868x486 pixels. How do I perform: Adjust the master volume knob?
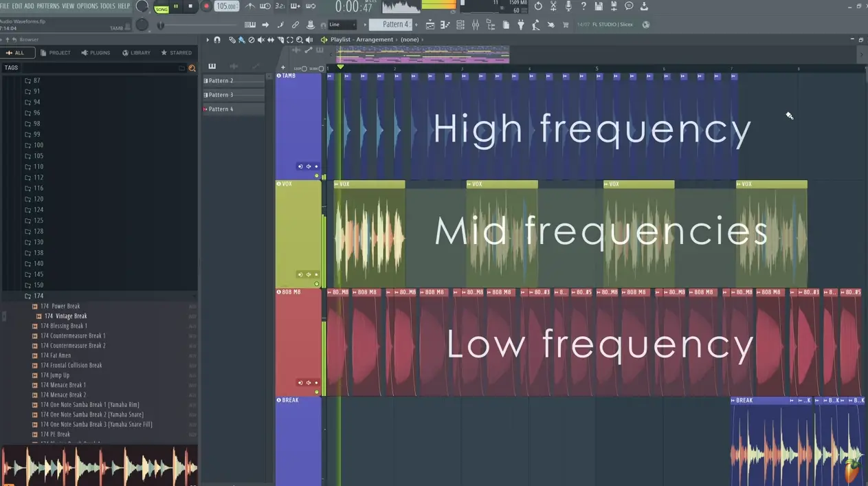pos(142,6)
